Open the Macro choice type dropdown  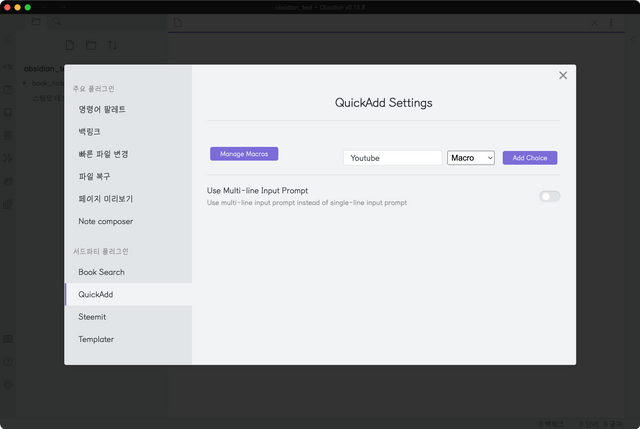(x=471, y=158)
